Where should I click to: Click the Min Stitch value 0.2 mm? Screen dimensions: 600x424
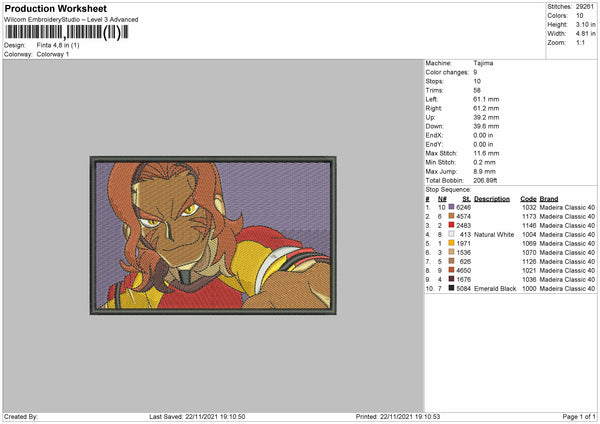484,162
